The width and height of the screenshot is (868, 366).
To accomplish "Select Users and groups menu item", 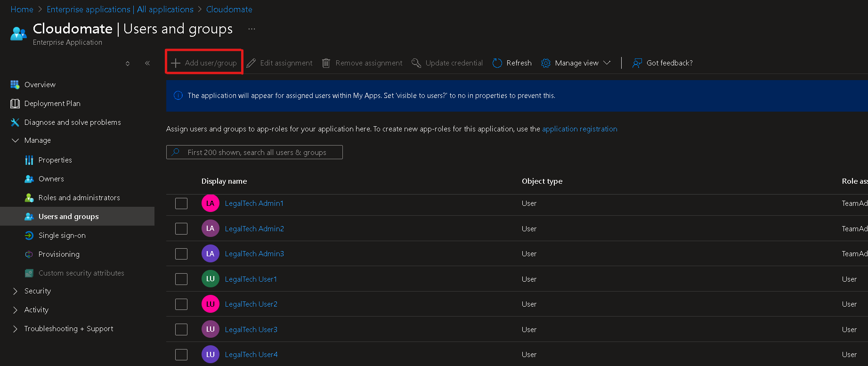I will [77, 216].
